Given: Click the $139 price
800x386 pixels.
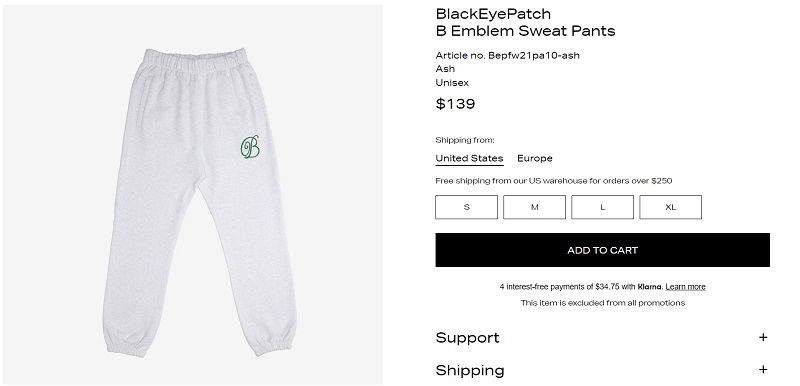Looking at the screenshot, I should click(x=456, y=104).
